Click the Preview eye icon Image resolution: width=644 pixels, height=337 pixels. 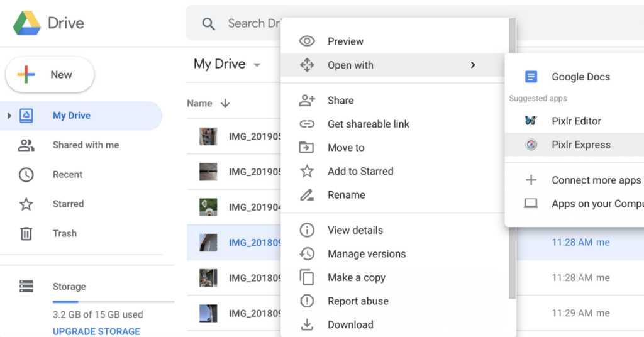[307, 41]
